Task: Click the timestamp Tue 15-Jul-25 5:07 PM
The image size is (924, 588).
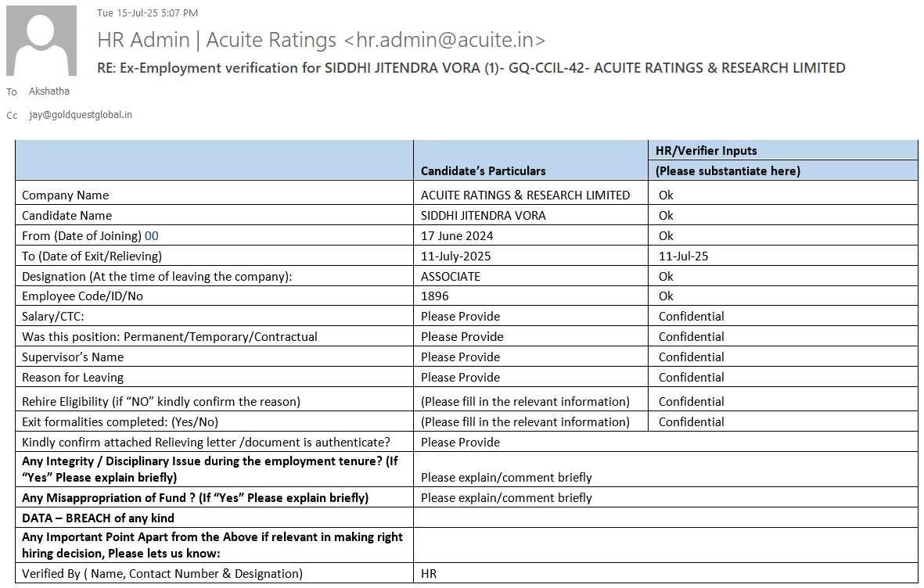Action: (147, 13)
